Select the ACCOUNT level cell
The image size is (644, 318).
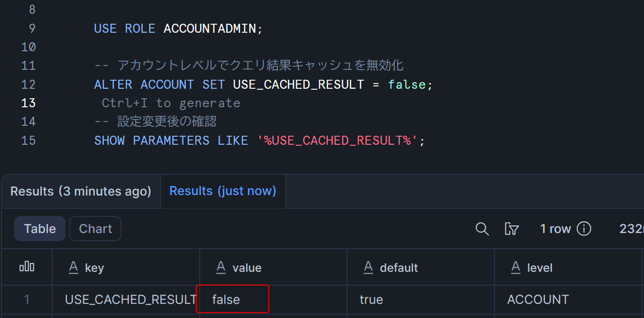pyautogui.click(x=538, y=299)
